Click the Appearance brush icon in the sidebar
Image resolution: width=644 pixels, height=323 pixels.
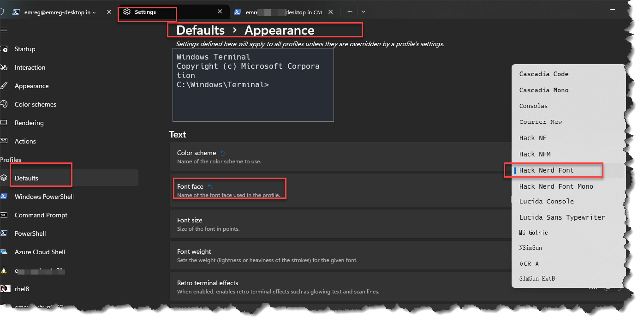pos(4,86)
